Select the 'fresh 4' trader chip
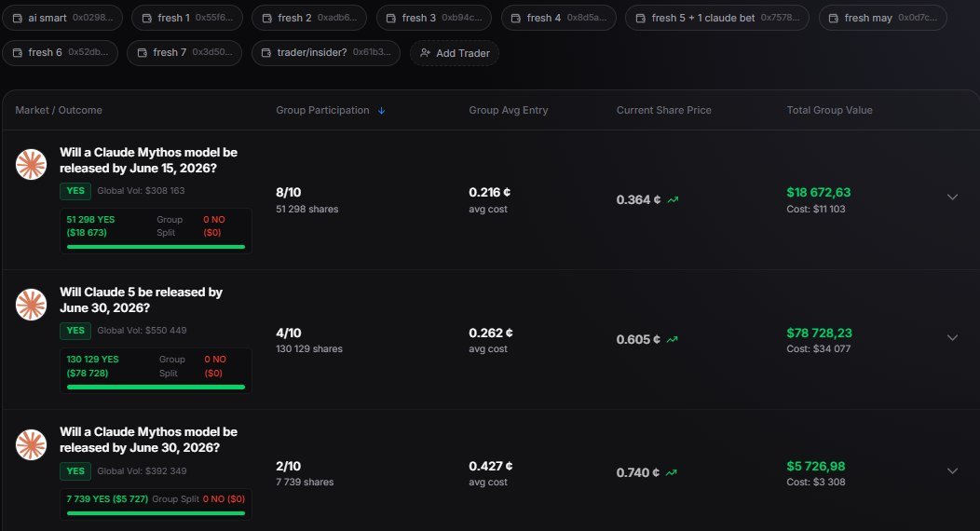 click(559, 18)
